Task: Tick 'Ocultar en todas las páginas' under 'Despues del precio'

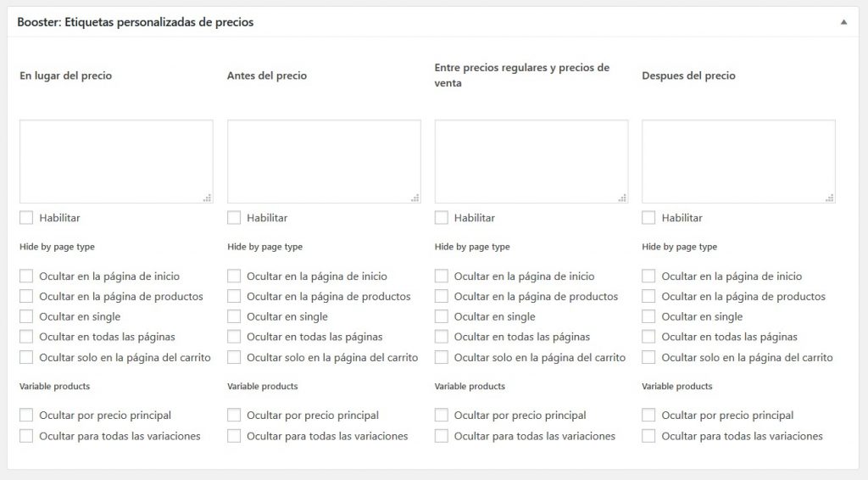Action: [x=648, y=338]
